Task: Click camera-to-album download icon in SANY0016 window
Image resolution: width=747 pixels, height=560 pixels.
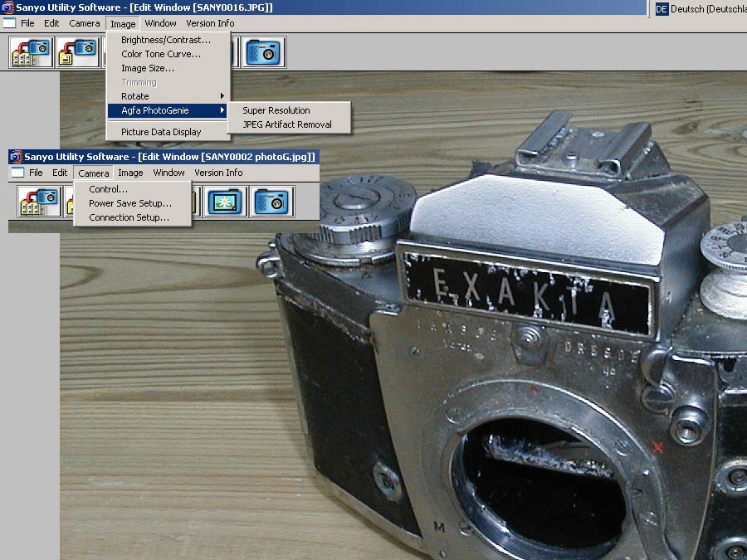Action: click(x=31, y=52)
